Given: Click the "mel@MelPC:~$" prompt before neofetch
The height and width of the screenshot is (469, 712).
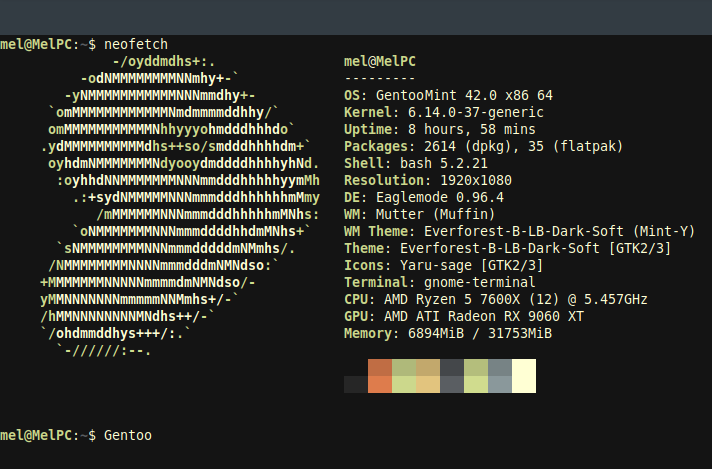Looking at the screenshot, I should [x=48, y=44].
